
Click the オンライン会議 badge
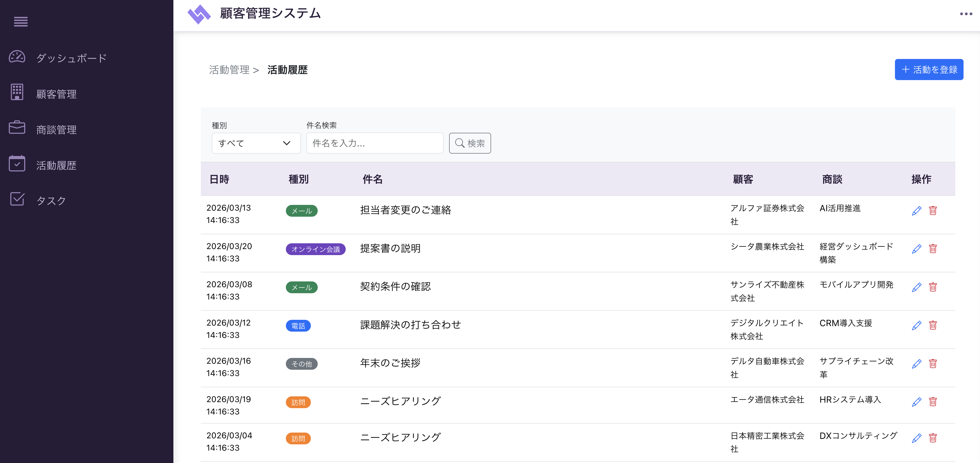[x=316, y=249]
